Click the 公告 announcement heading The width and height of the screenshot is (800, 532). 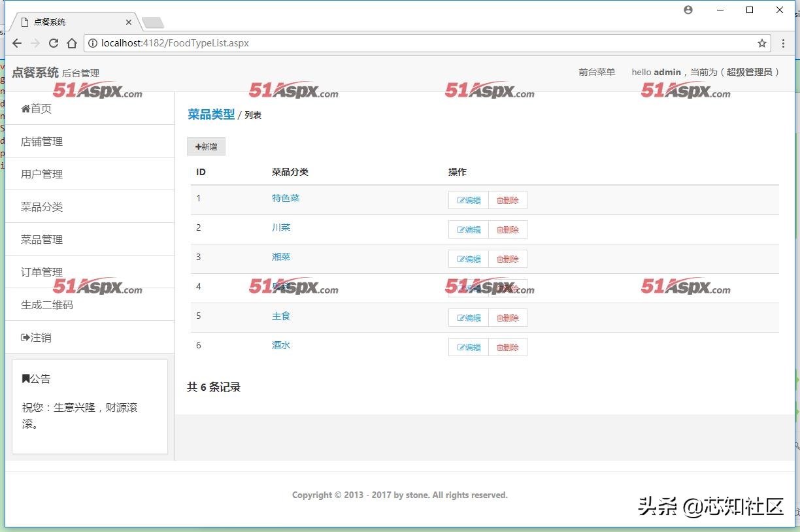36,378
